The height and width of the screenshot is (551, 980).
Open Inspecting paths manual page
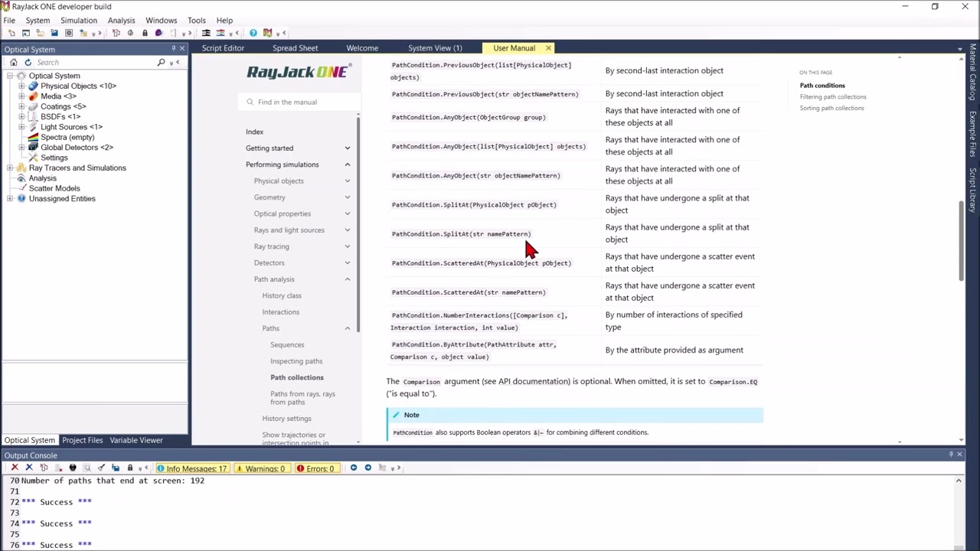[x=296, y=361]
